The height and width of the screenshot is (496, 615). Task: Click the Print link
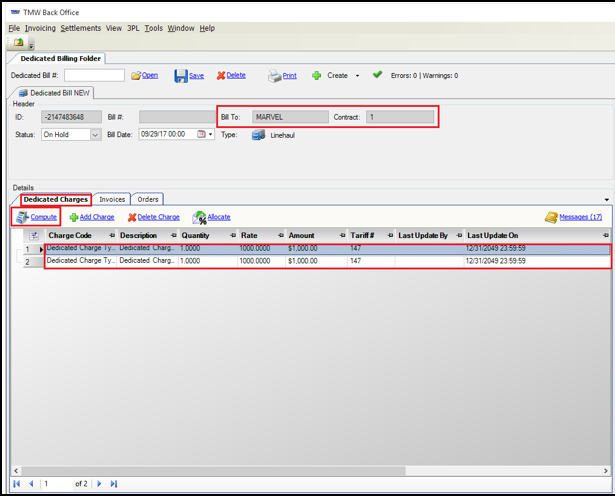coord(289,76)
